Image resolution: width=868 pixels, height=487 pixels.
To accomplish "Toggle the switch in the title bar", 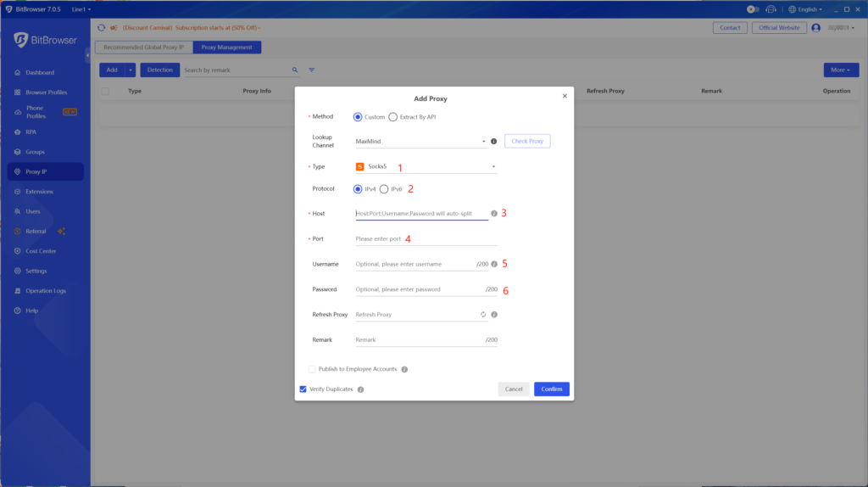I will click(x=753, y=9).
